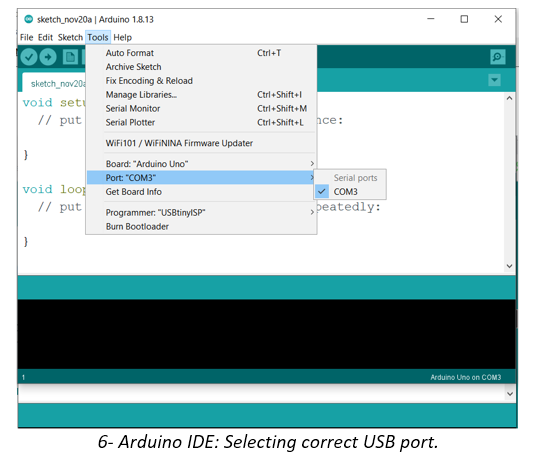
Task: Minimize the Arduino window
Action: coord(431,19)
